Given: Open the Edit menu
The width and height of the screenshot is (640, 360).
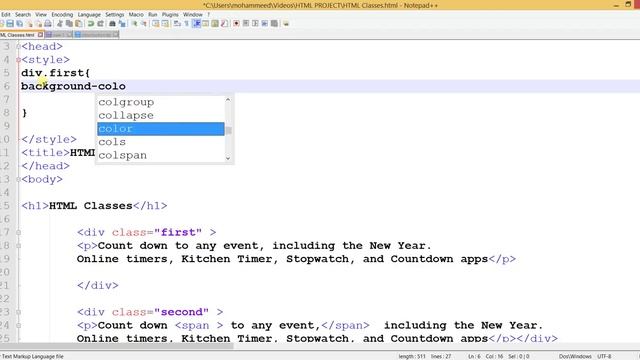Looking at the screenshot, I should click(x=6, y=14).
